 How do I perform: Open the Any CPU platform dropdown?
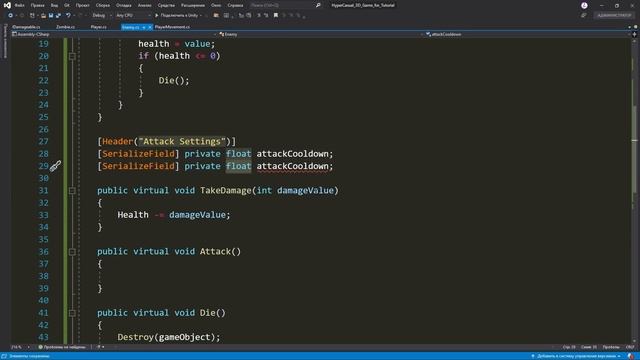pos(133,16)
